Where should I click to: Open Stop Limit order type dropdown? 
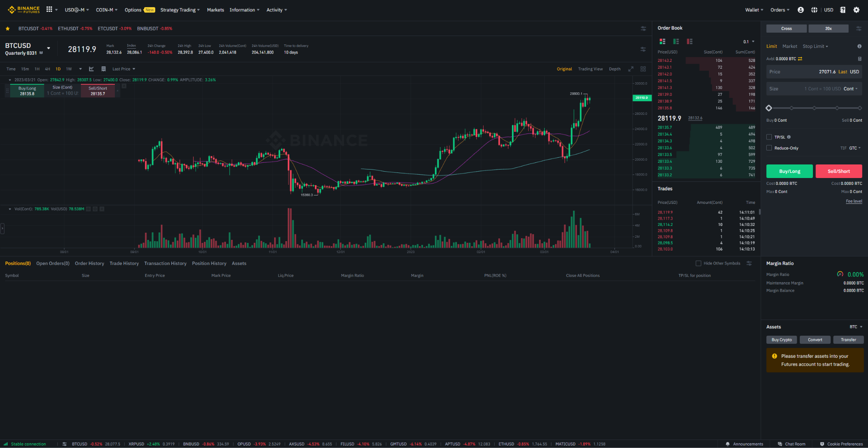(x=815, y=46)
